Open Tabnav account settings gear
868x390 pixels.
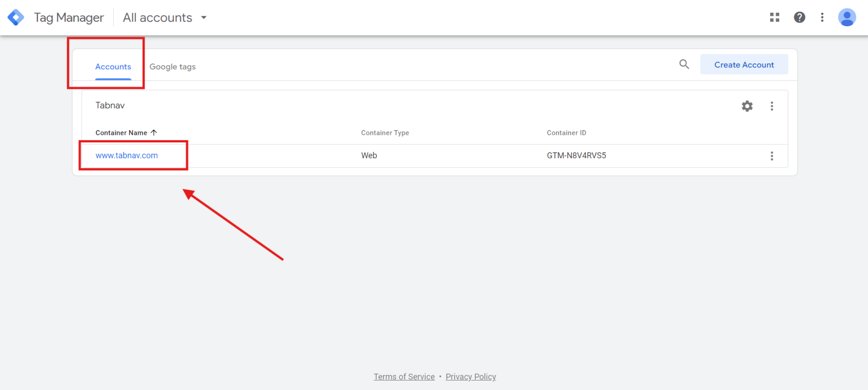747,106
